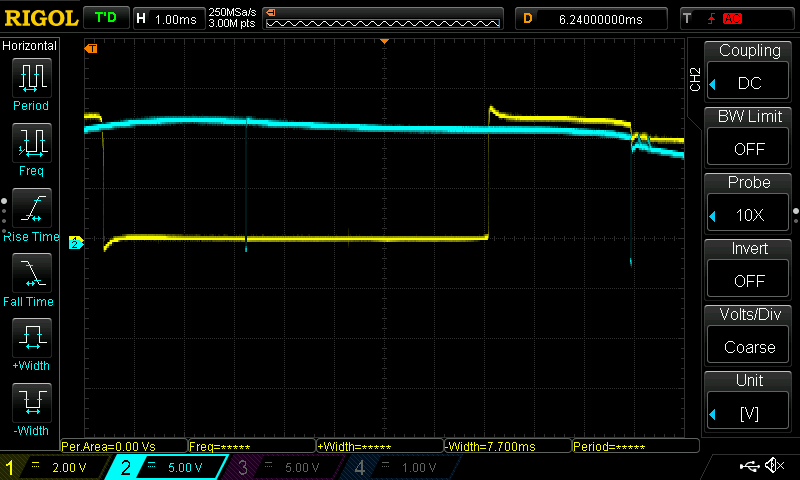
Task: Toggle Volts/Div Coarse setting
Action: tap(749, 335)
